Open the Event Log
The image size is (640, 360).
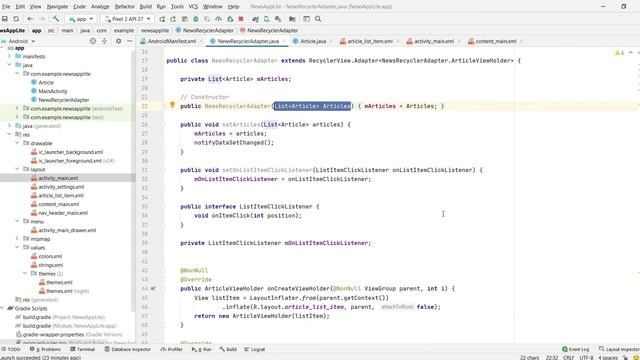576,349
